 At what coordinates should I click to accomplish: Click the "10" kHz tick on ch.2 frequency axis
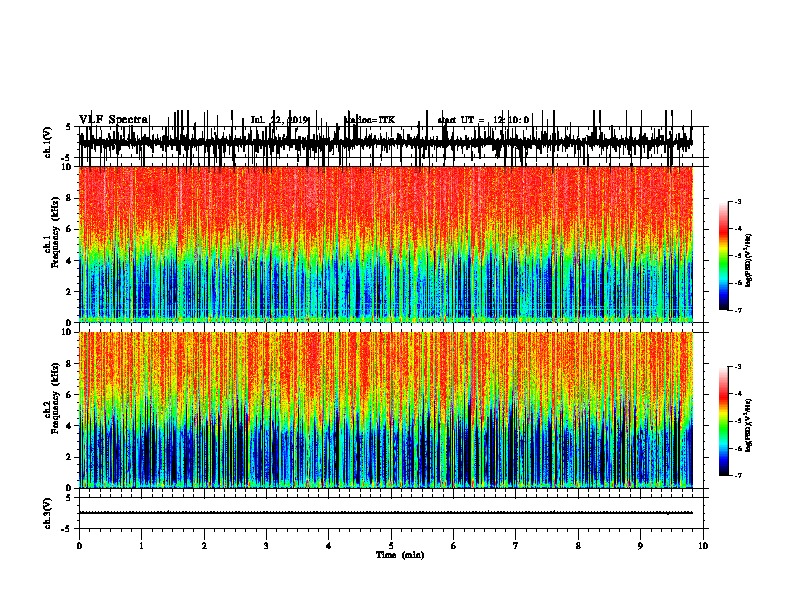coord(67,332)
